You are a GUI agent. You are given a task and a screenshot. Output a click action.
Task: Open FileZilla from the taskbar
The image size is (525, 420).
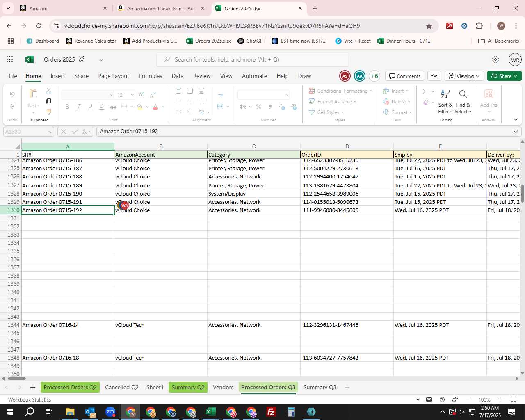coord(271,412)
